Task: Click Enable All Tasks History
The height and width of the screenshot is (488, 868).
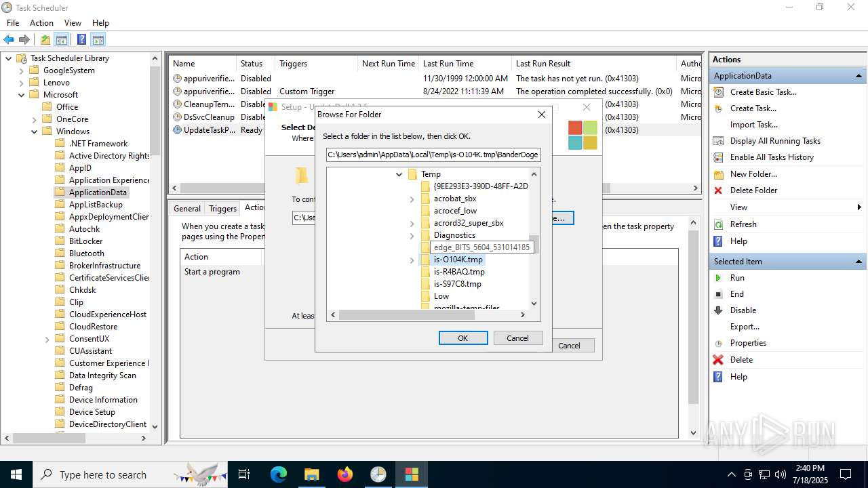Action: [772, 157]
